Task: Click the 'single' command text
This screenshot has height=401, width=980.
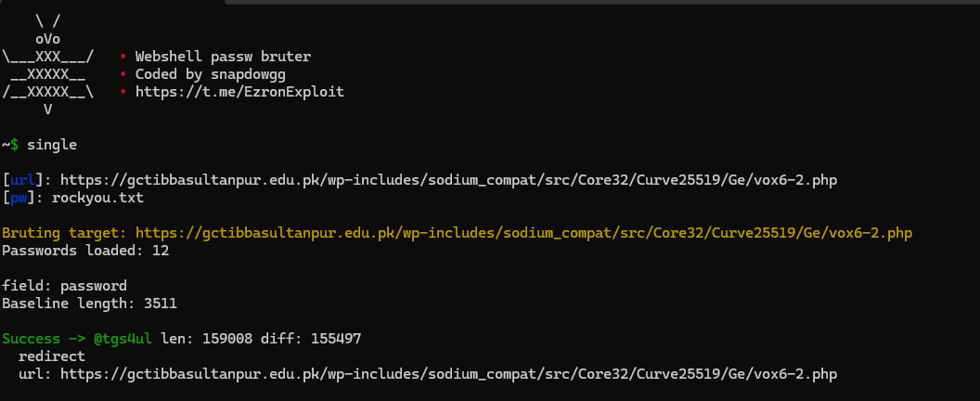Action: tap(52, 145)
